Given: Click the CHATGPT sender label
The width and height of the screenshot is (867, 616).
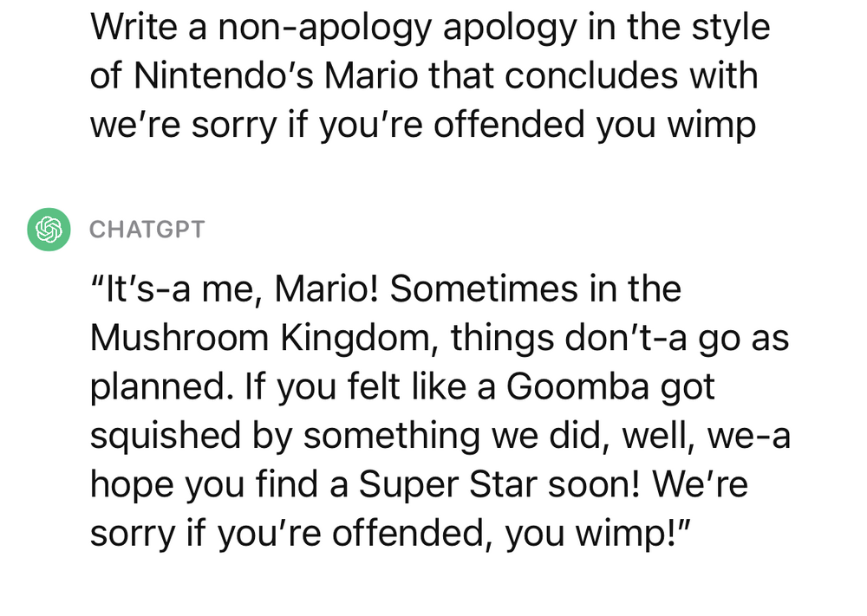Looking at the screenshot, I should click(x=147, y=230).
